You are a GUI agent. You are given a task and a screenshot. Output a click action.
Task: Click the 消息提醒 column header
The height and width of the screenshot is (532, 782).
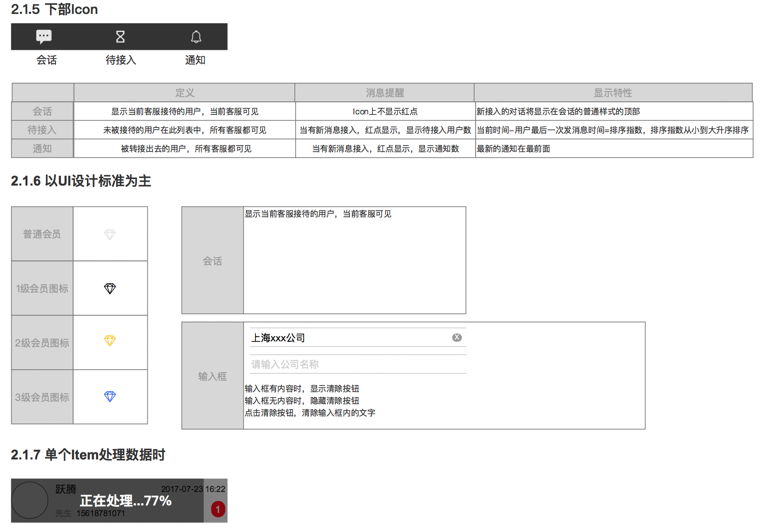(x=385, y=93)
